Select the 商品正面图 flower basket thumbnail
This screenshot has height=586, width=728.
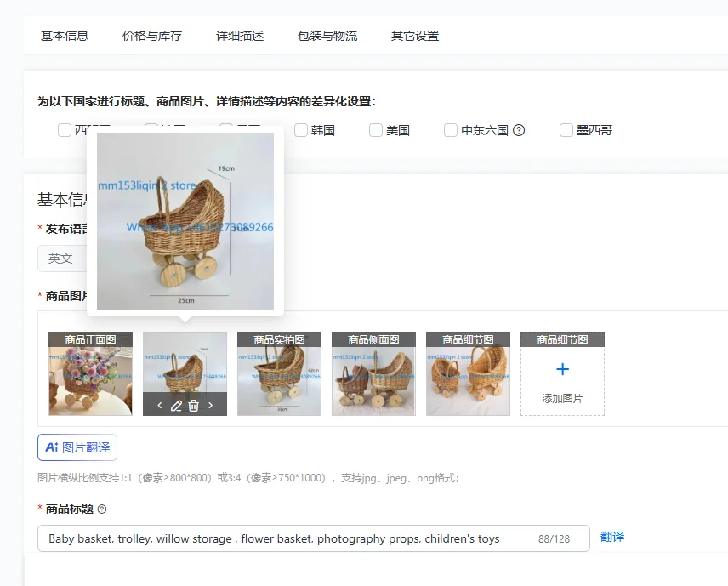coord(90,373)
